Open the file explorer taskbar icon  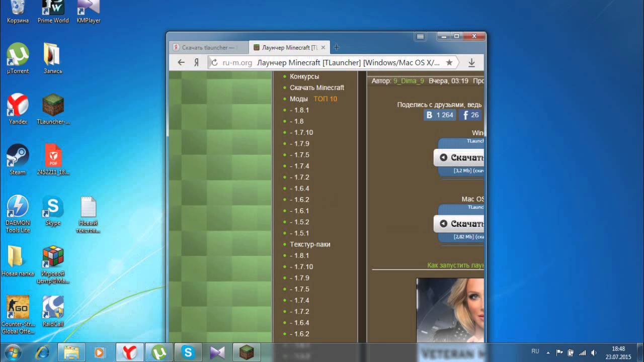72,352
